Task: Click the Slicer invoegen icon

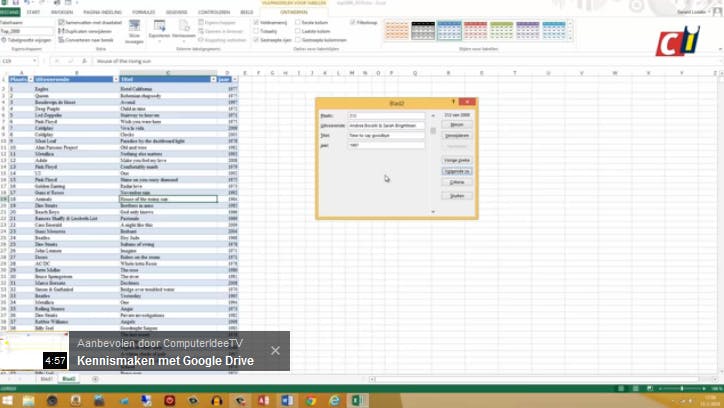Action: (x=134, y=26)
